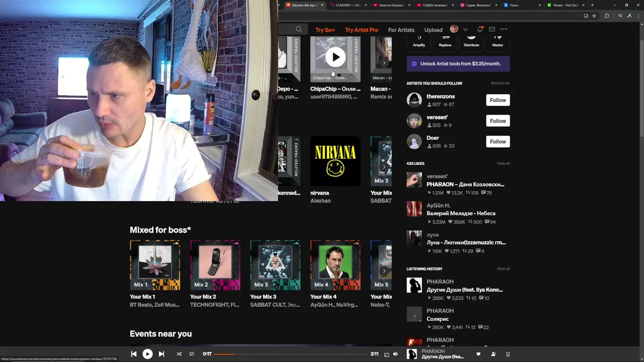Skip to the previous track
The width and height of the screenshot is (644, 362).
pyautogui.click(x=134, y=354)
